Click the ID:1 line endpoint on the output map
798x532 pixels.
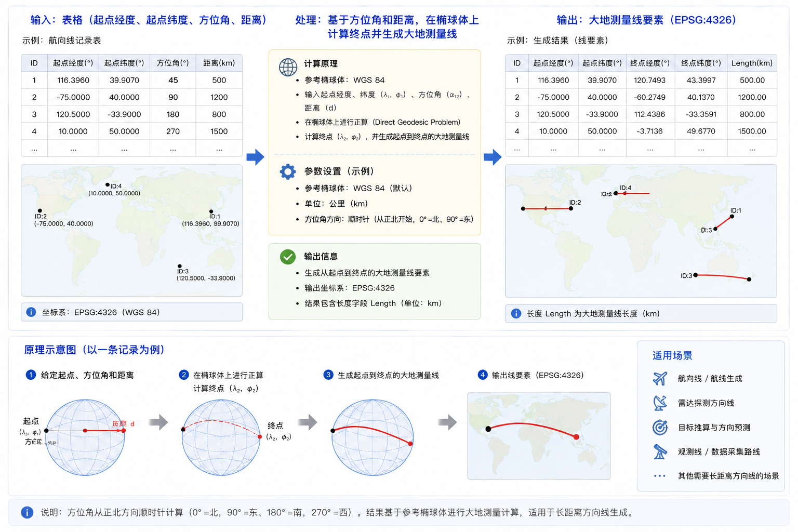point(732,217)
